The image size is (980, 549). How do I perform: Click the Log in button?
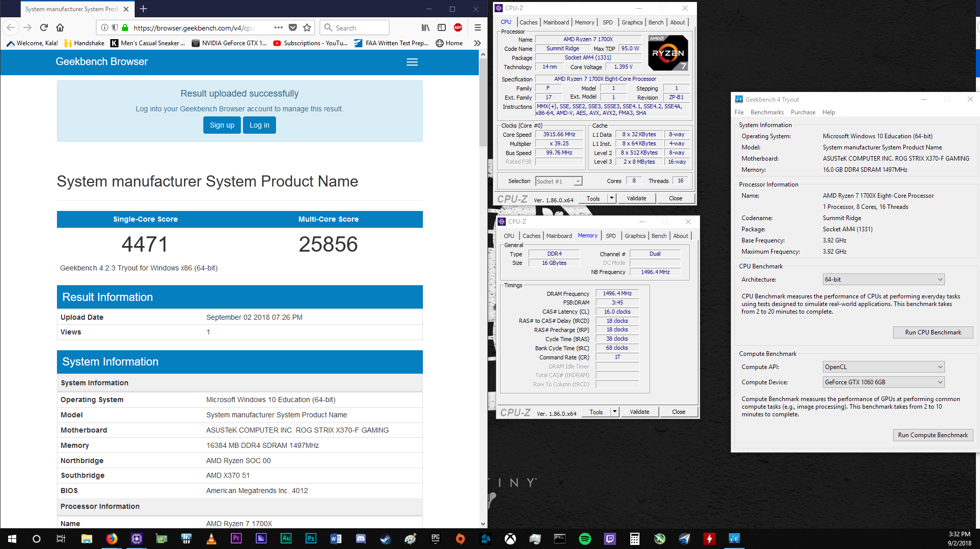click(259, 125)
